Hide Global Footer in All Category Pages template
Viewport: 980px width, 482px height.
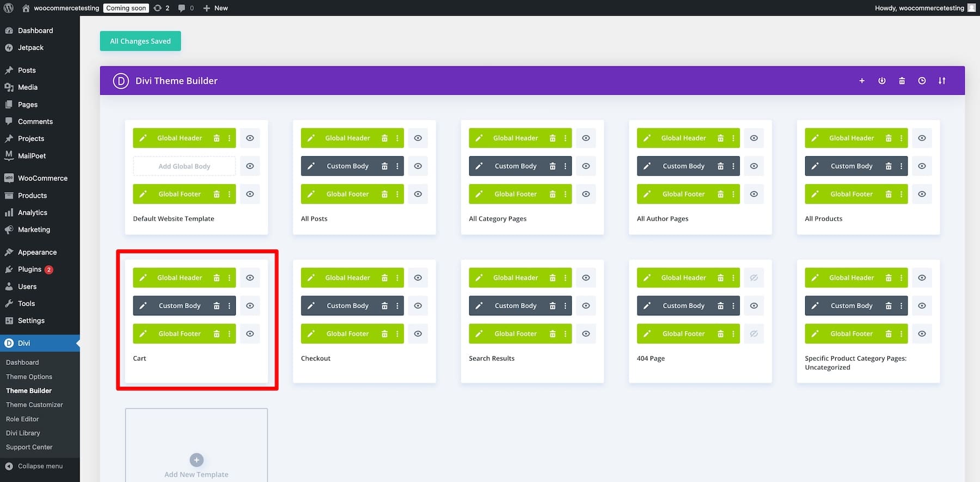click(586, 194)
